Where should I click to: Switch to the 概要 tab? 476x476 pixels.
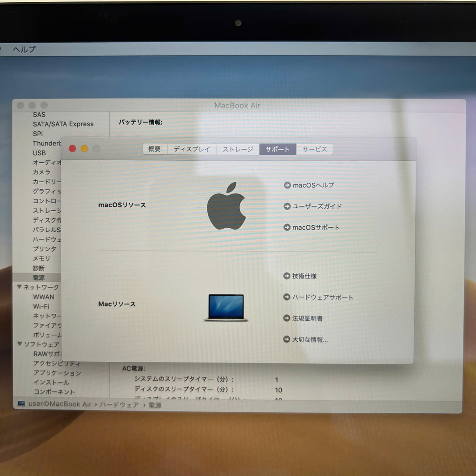[x=155, y=149]
